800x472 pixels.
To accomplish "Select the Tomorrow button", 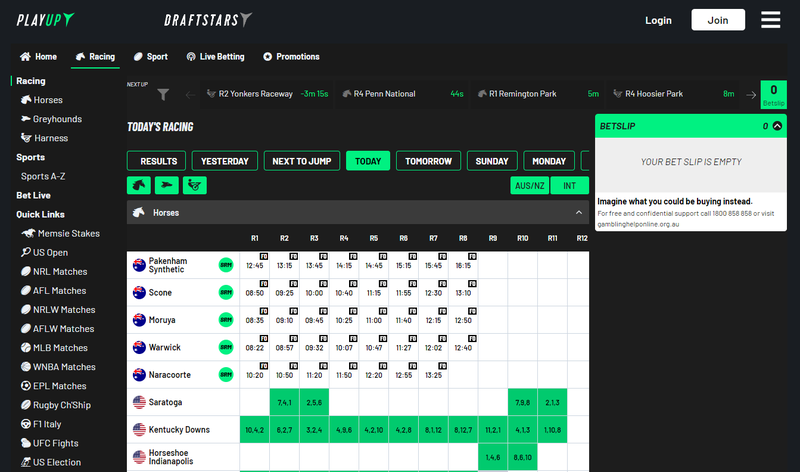I will 428,161.
